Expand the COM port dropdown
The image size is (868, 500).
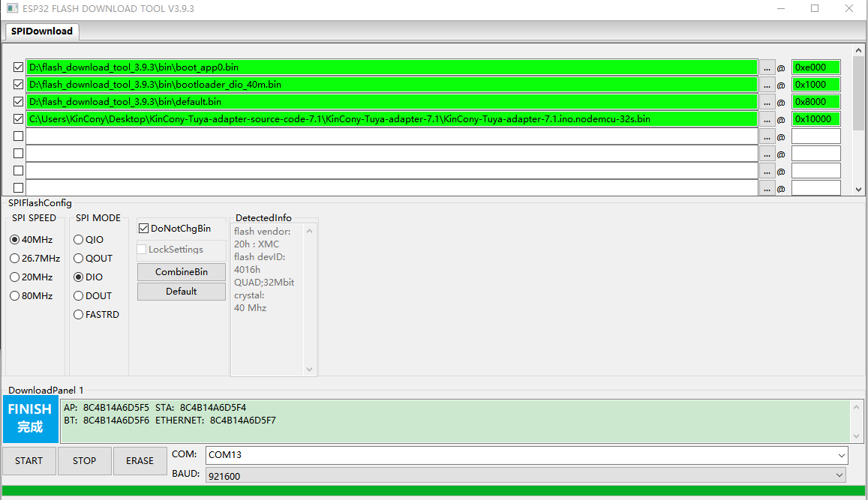(841, 455)
